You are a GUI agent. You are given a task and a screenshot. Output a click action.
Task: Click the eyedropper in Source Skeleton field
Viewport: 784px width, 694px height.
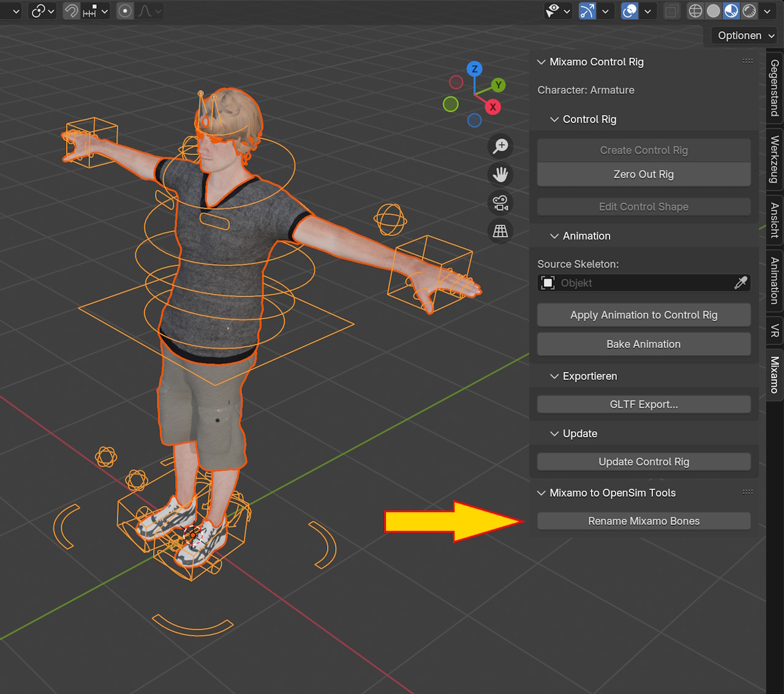(x=741, y=282)
